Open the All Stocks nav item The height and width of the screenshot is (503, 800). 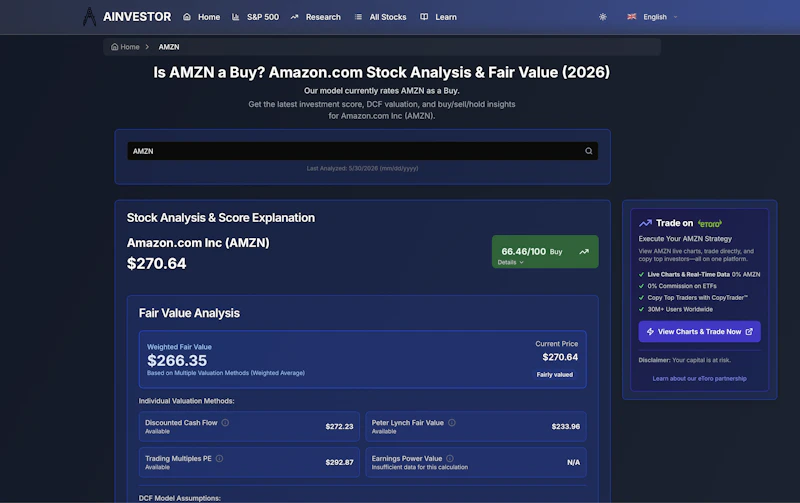(380, 17)
